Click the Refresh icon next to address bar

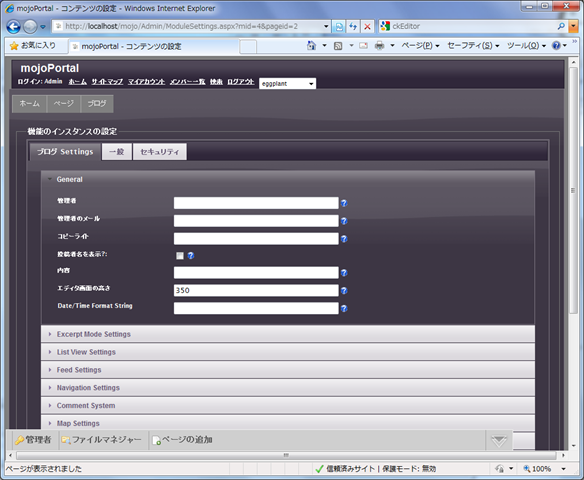[353, 26]
